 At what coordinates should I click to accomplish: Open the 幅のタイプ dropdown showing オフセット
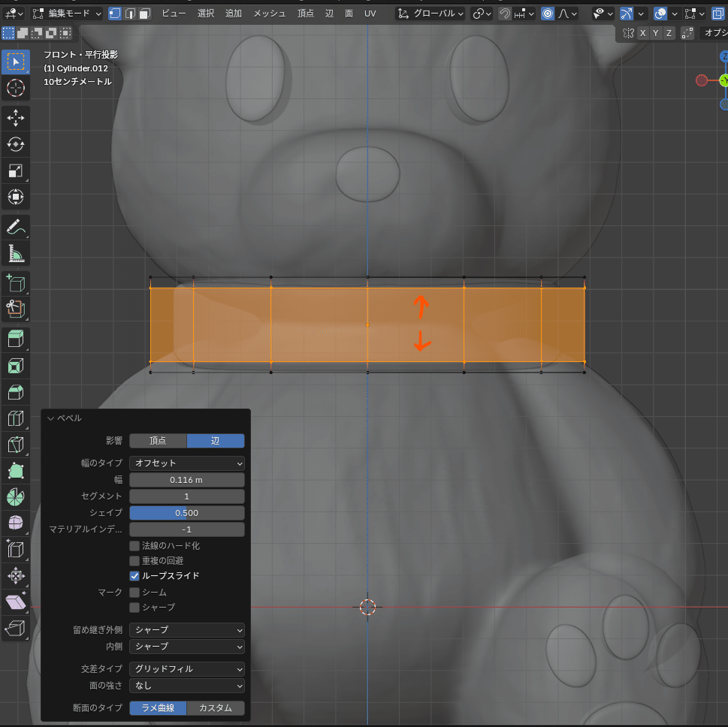tap(186, 463)
